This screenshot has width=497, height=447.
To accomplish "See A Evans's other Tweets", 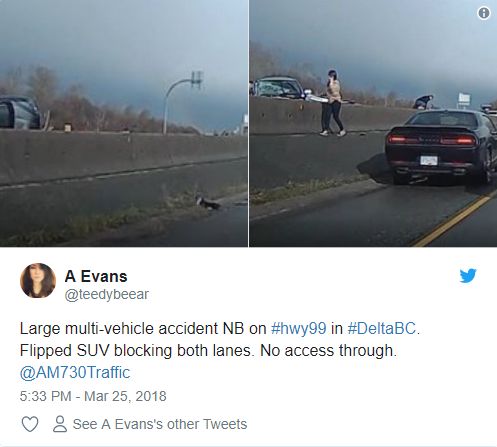I will tap(160, 424).
